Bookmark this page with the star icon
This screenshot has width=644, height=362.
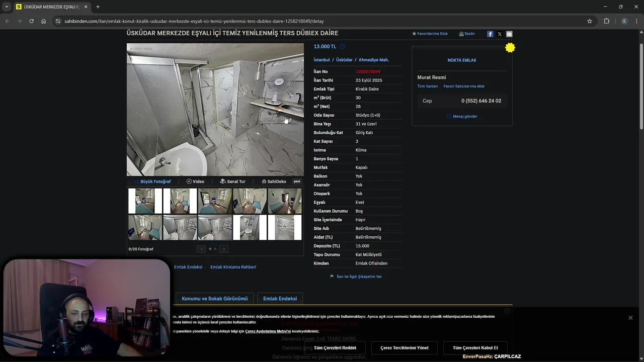coord(590,21)
